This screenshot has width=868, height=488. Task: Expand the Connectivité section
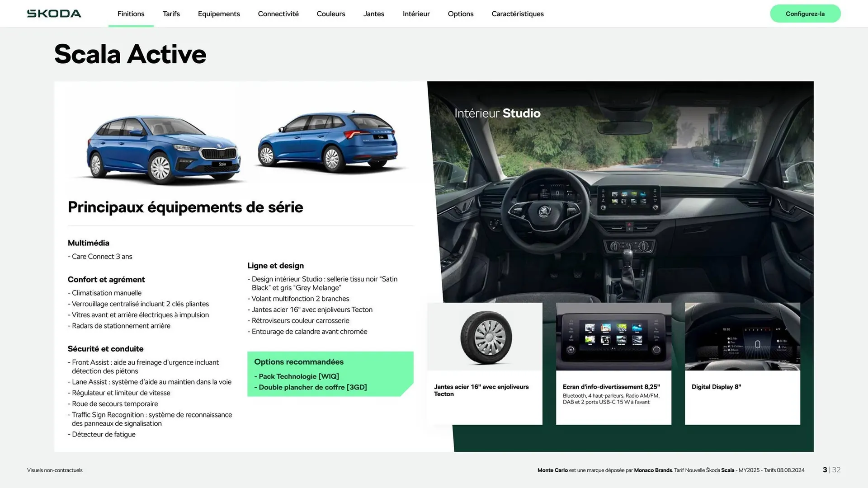pos(278,14)
